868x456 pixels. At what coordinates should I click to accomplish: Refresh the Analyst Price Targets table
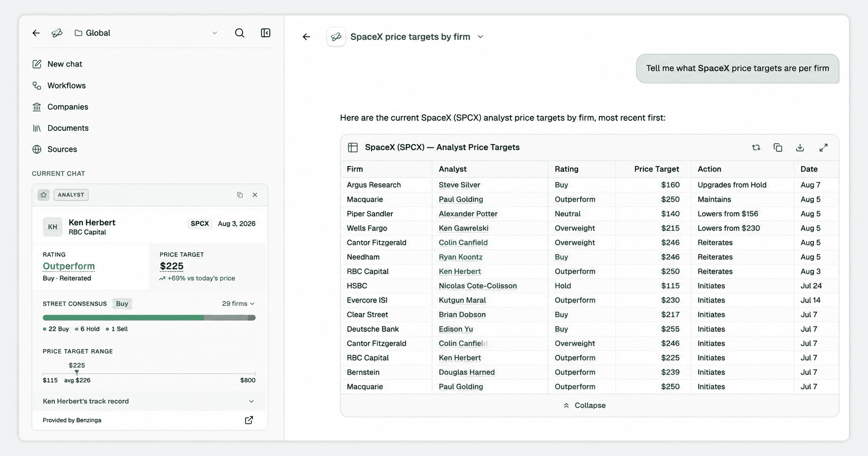click(x=756, y=147)
